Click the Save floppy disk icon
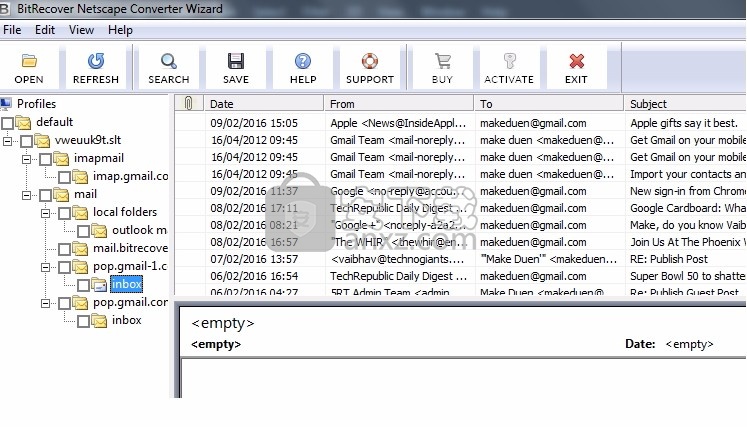Image resolution: width=747 pixels, height=427 pixels. (236, 61)
